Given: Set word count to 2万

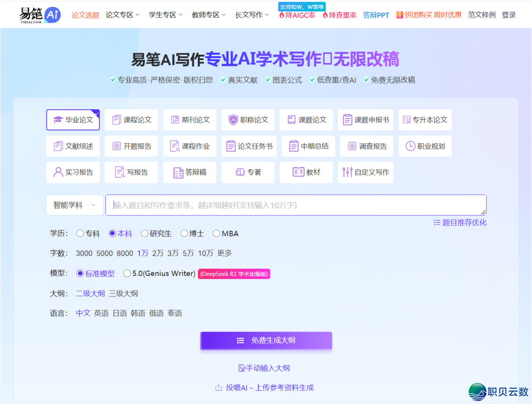Looking at the screenshot, I should (x=158, y=253).
